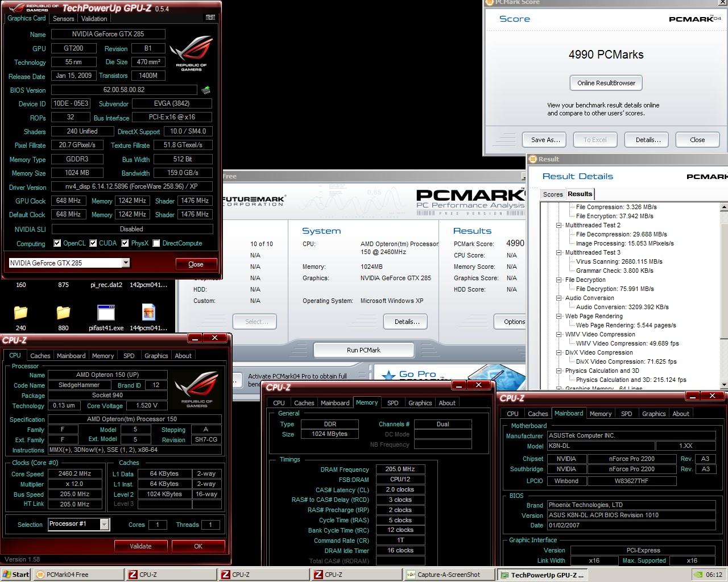Open the folder named 240 on desktop
This screenshot has width=728, height=582.
coord(20,317)
